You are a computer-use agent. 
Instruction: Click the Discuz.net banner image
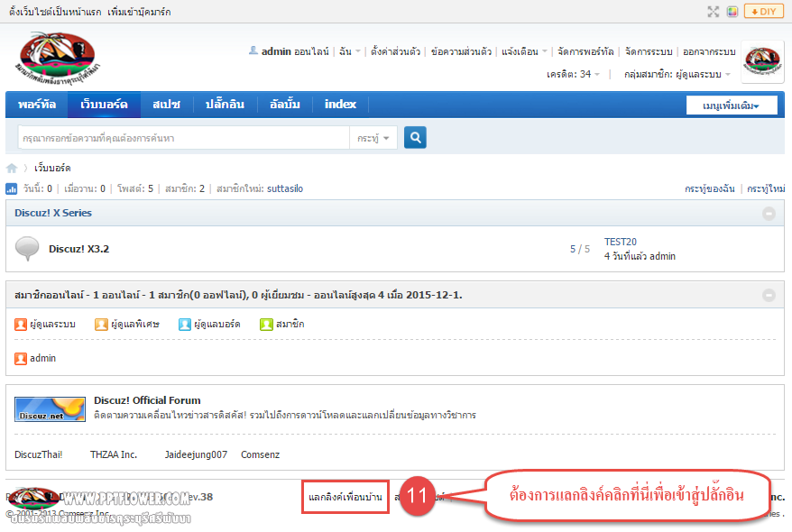(50, 408)
